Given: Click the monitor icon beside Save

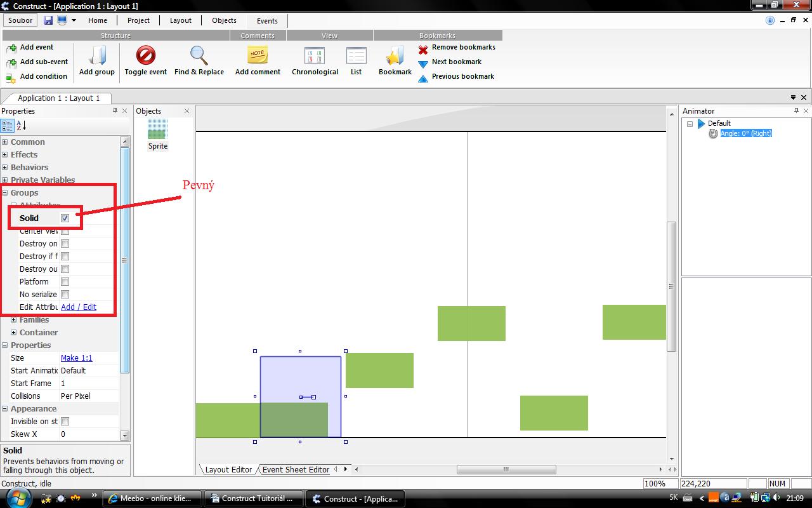Looking at the screenshot, I should [x=62, y=20].
